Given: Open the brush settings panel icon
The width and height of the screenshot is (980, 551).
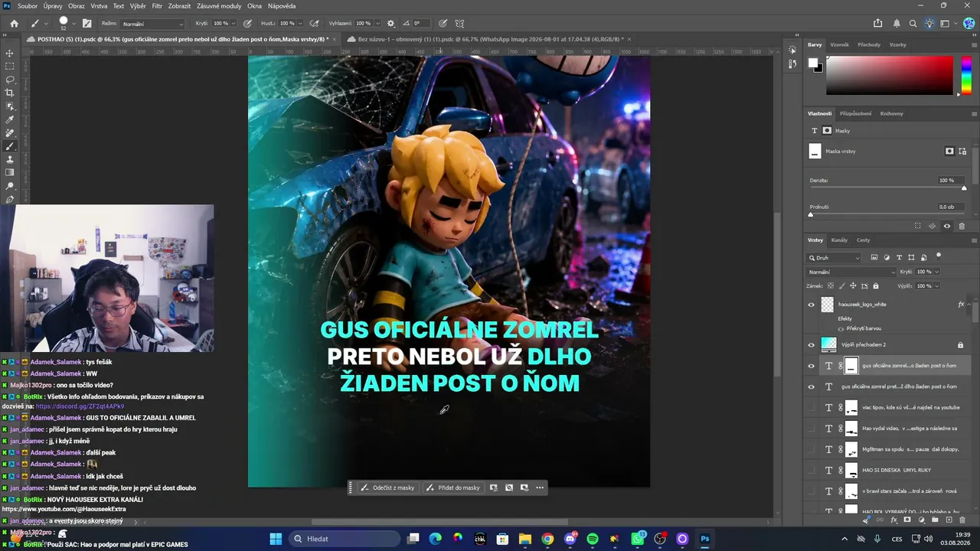Looking at the screenshot, I should click(x=87, y=24).
